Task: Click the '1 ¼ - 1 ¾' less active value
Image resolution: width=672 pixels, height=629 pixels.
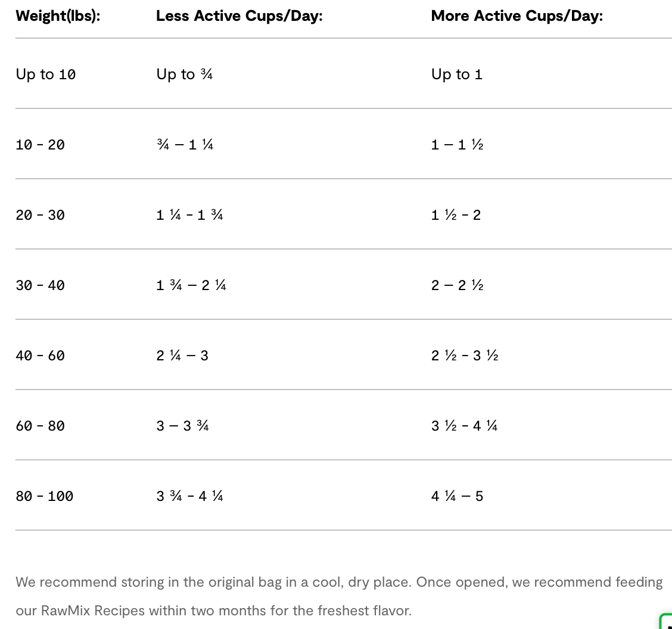Action: click(189, 215)
